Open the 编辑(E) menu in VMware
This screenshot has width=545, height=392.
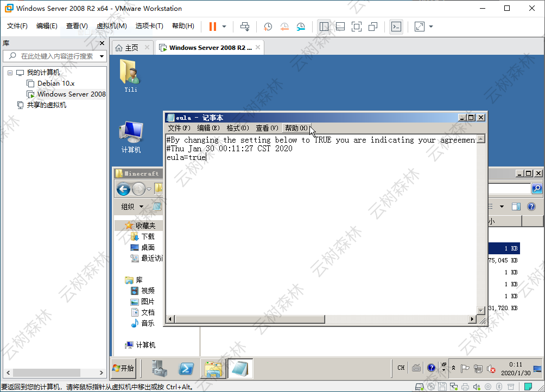click(x=47, y=26)
